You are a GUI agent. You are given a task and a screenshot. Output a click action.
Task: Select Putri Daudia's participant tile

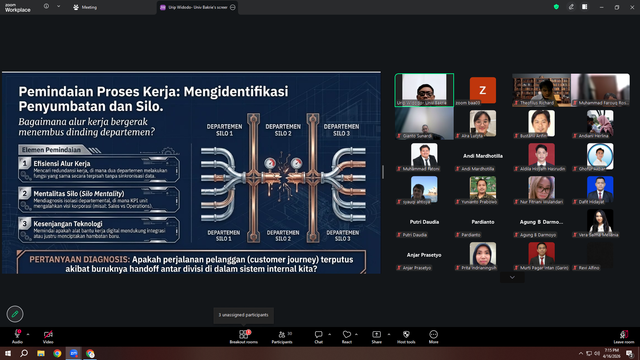424,222
